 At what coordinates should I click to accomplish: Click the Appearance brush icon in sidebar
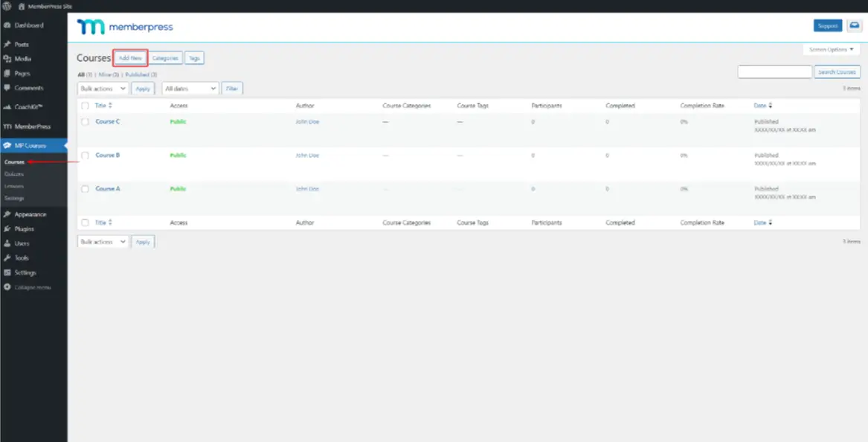[7, 214]
